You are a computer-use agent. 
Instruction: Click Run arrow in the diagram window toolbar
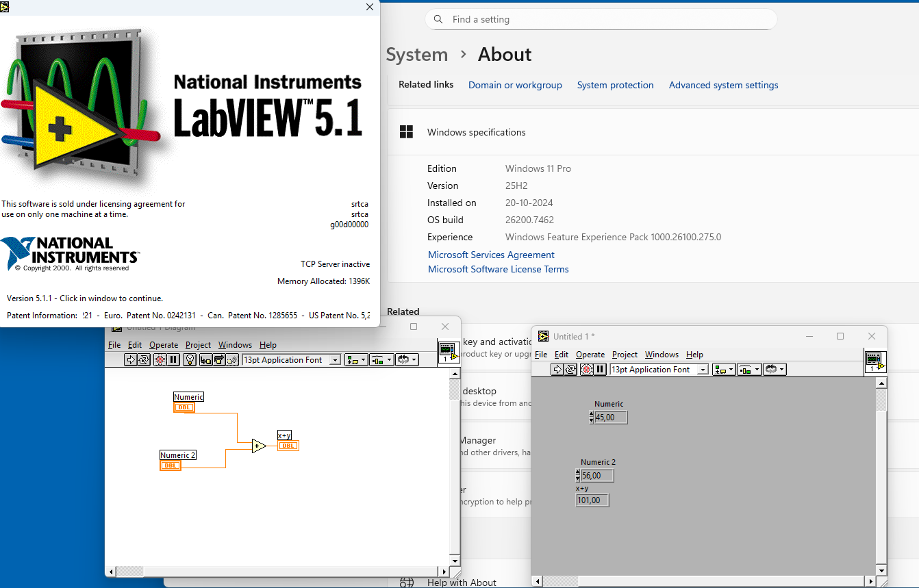pos(130,360)
